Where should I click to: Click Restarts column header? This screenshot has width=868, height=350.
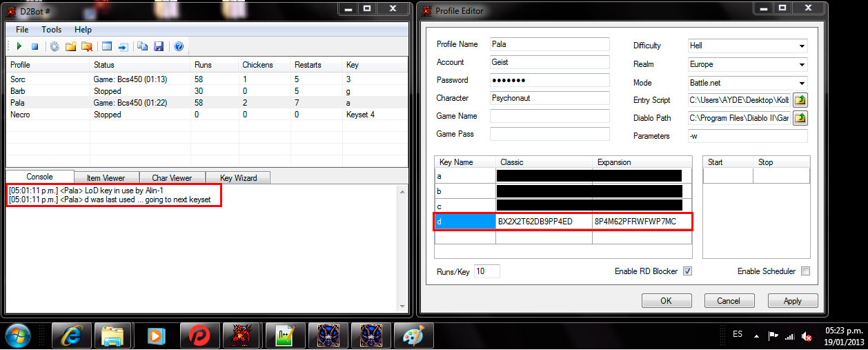(316, 65)
